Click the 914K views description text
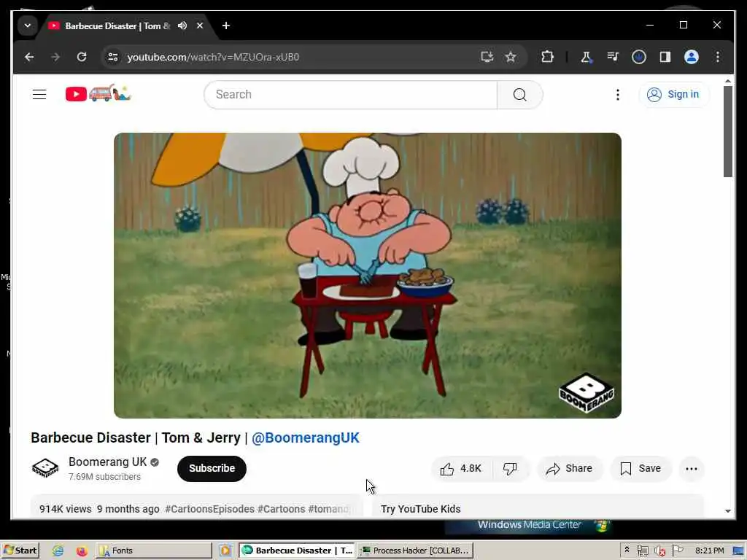This screenshot has height=560, width=747. [x=65, y=509]
